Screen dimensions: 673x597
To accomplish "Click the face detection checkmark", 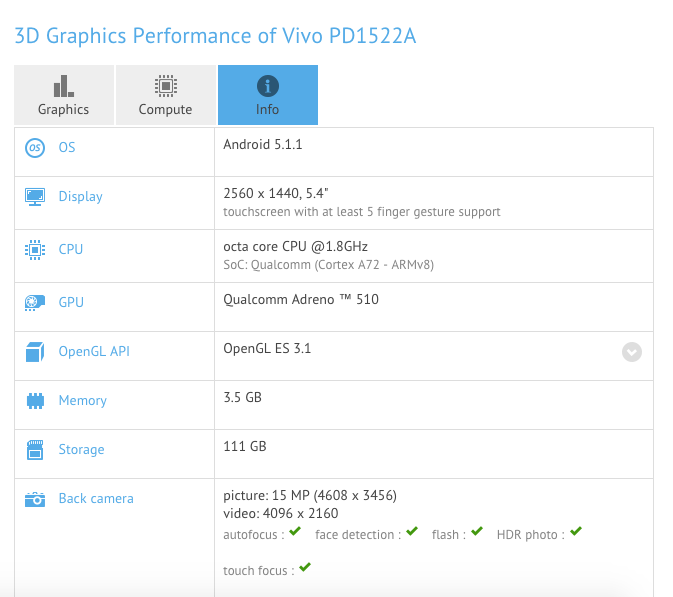I will click(x=411, y=532).
